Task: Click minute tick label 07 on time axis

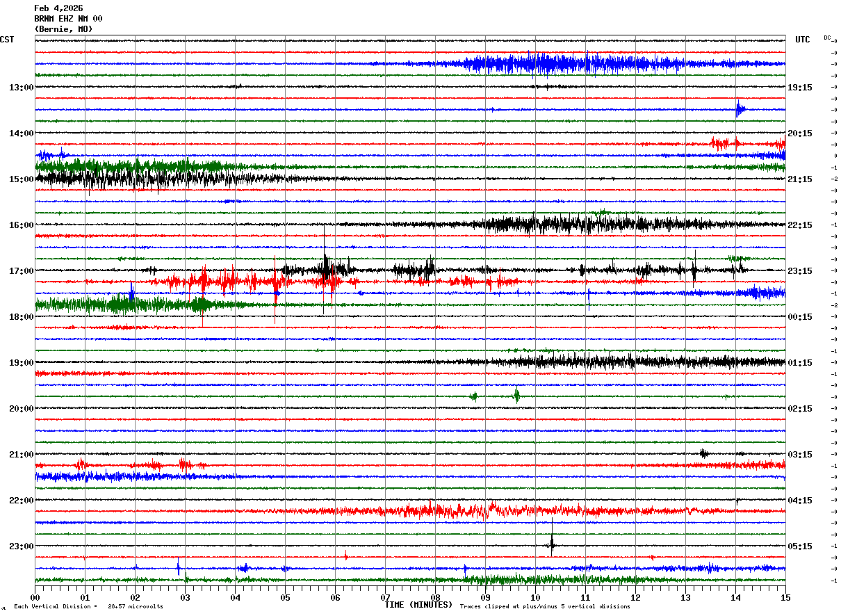Action: [x=385, y=597]
